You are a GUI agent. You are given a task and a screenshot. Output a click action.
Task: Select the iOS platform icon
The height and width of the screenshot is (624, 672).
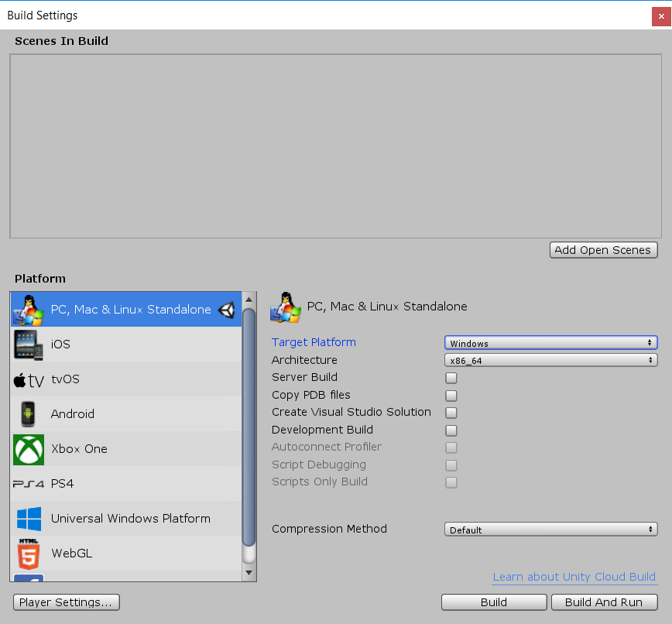pyautogui.click(x=29, y=345)
